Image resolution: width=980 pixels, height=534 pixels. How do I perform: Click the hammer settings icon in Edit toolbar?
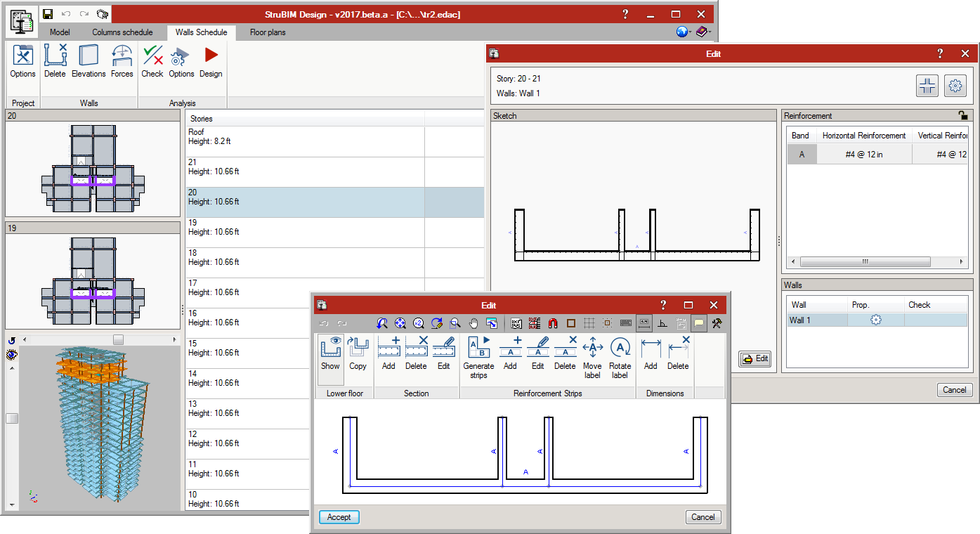pos(717,323)
